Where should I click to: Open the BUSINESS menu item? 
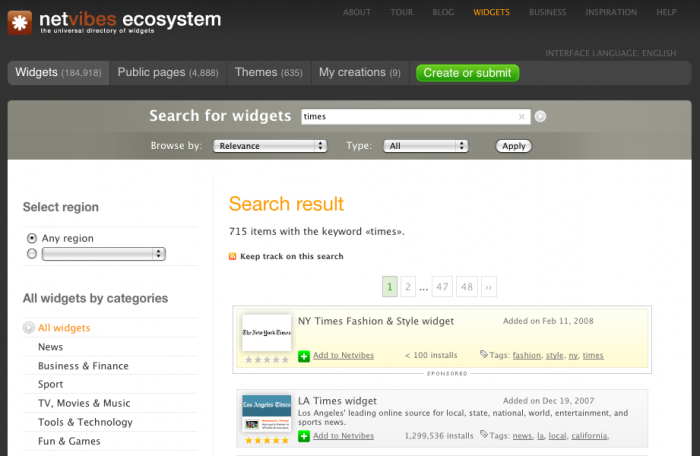[548, 13]
